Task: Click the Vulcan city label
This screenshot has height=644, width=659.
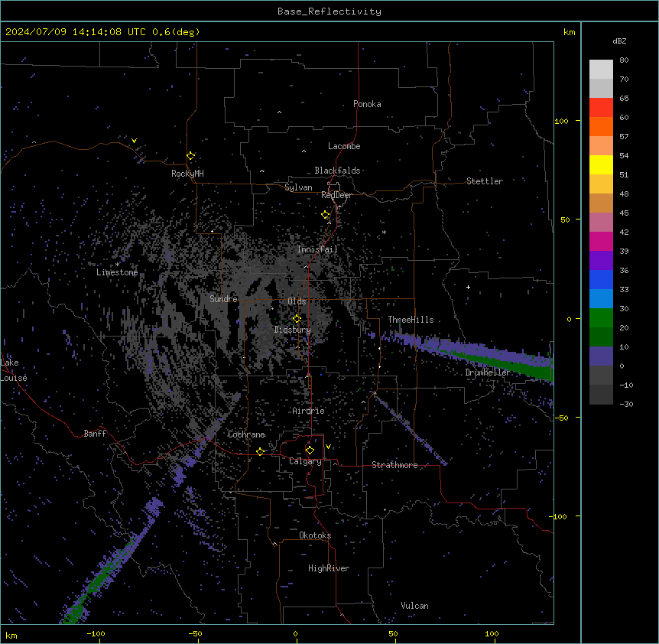Action: 415,606
